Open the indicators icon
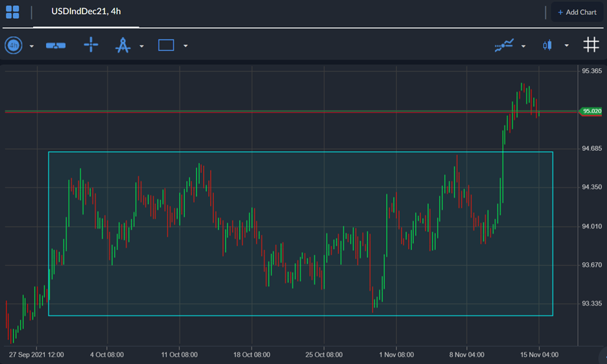The height and width of the screenshot is (364, 607). coord(504,45)
